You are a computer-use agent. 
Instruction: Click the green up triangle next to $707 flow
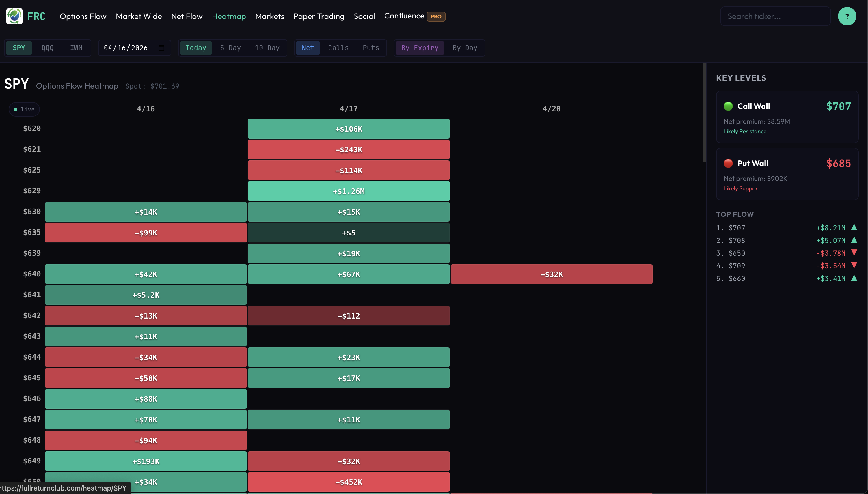[854, 227]
